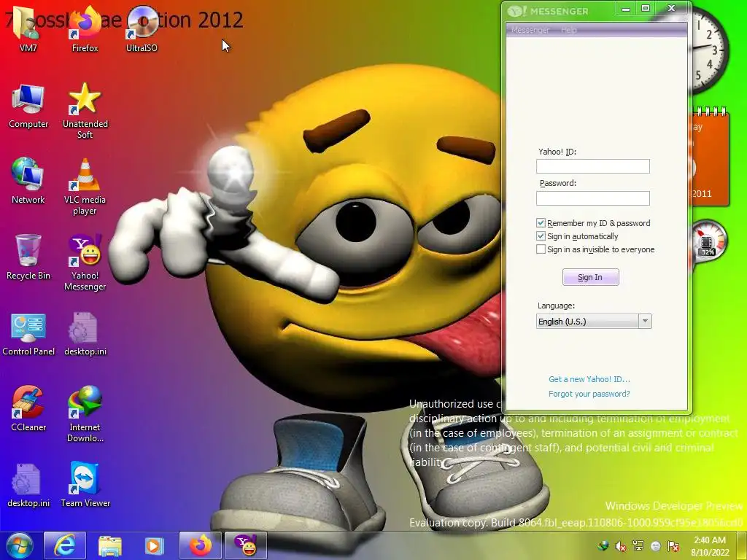
Task: Uncheck Sign in automatically
Action: click(x=541, y=236)
